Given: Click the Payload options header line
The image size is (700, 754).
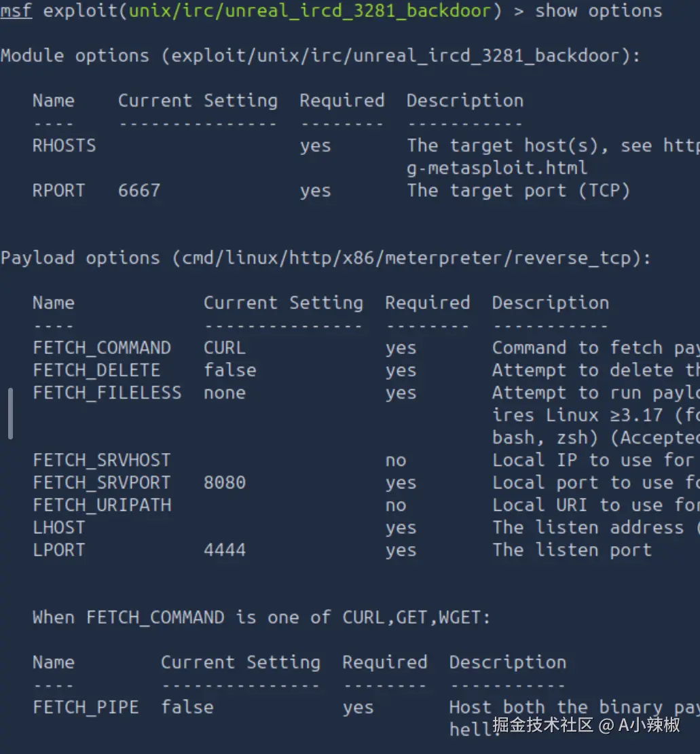Looking at the screenshot, I should [326, 258].
